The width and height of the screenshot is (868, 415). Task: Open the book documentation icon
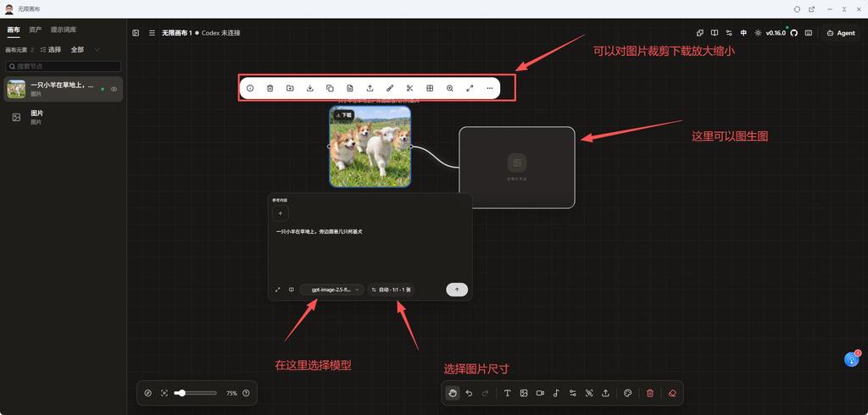(x=715, y=33)
